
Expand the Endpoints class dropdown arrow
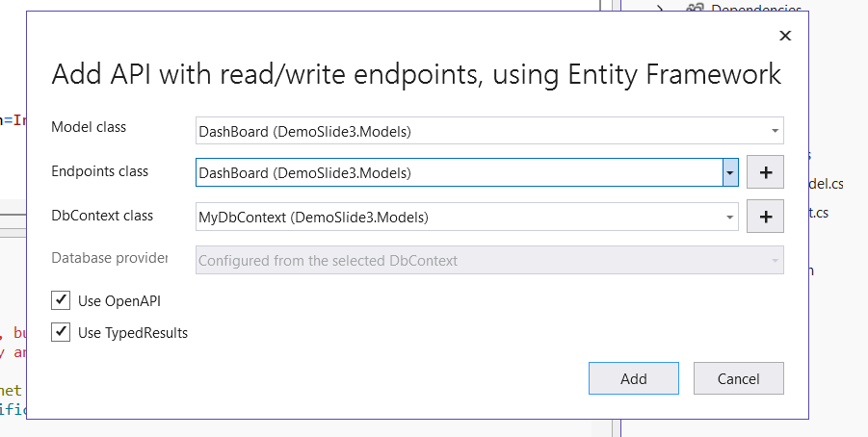coord(730,173)
